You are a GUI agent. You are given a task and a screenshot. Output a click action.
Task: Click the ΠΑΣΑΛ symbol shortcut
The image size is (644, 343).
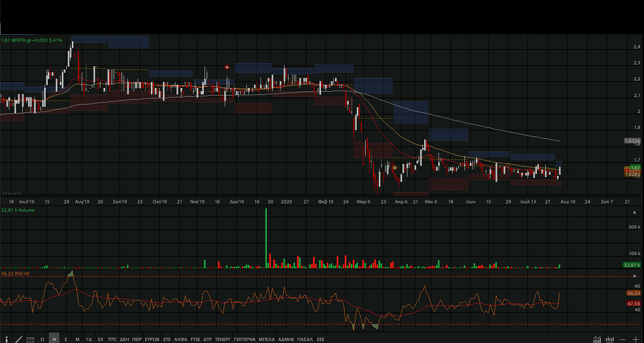304,339
